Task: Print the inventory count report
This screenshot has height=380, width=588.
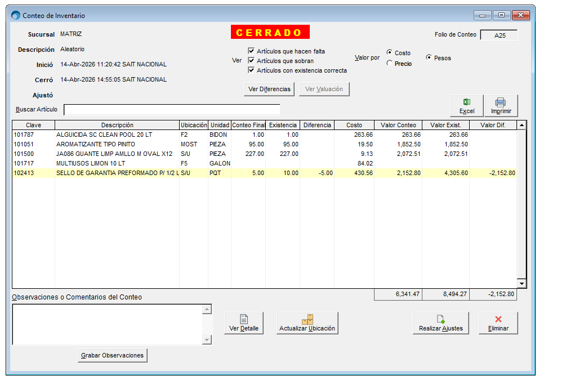Action: click(x=501, y=106)
